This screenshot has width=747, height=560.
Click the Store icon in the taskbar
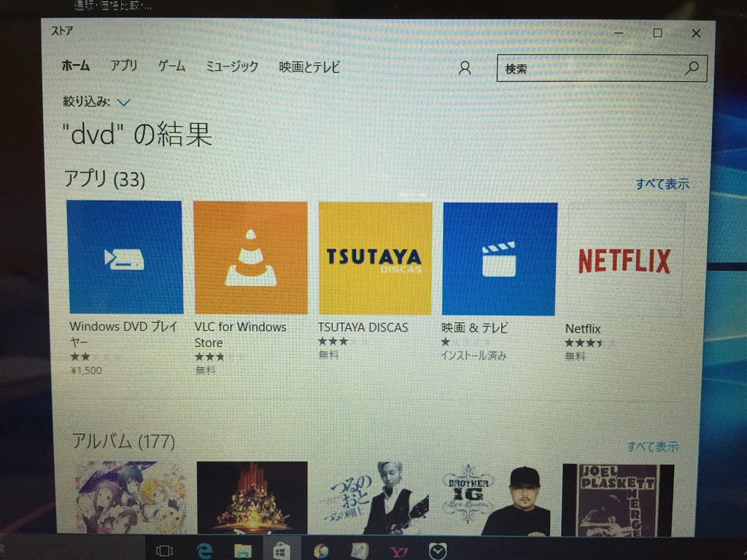tap(281, 551)
